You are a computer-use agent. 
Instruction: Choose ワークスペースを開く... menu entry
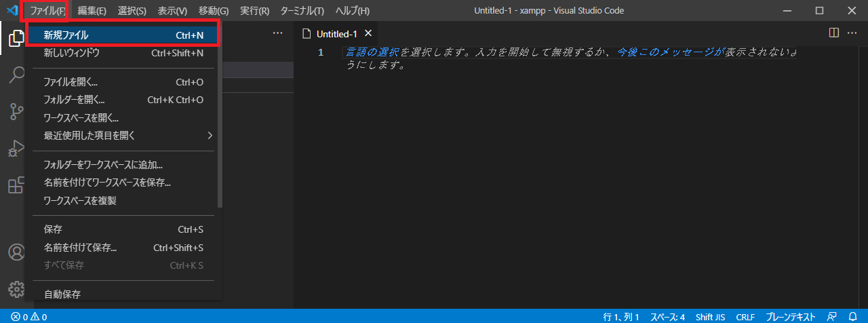[x=123, y=117]
